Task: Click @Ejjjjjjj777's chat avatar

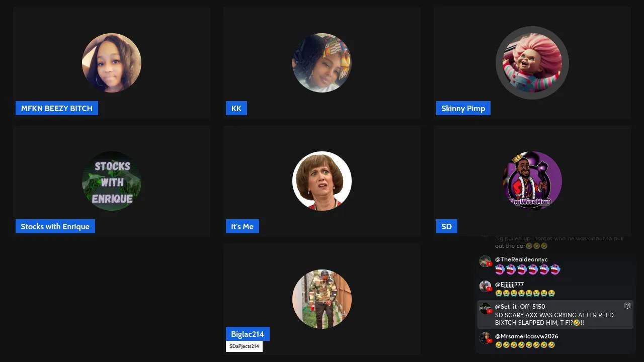Action: coord(485,286)
